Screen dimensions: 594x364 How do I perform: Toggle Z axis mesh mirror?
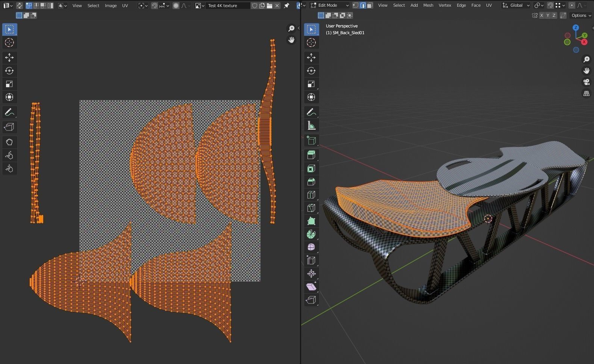[x=554, y=15]
